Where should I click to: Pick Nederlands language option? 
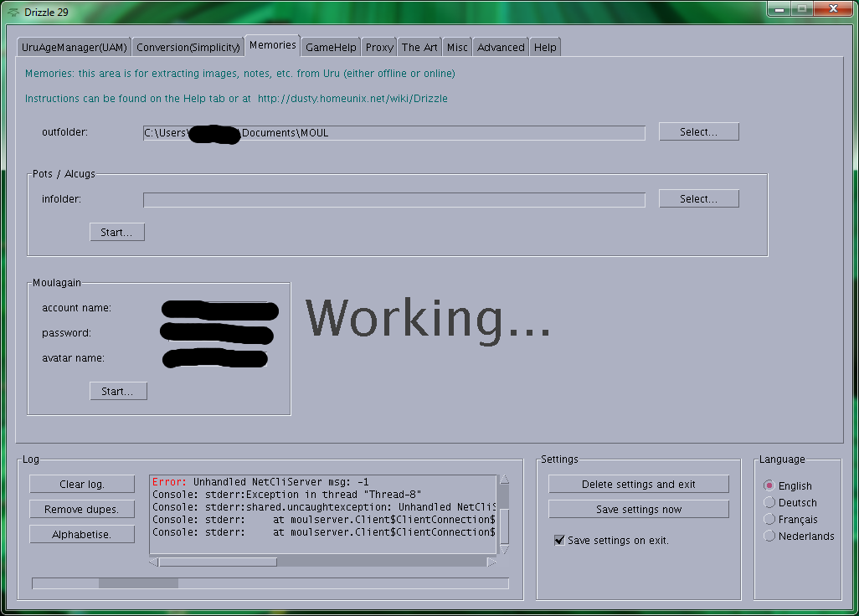click(769, 536)
